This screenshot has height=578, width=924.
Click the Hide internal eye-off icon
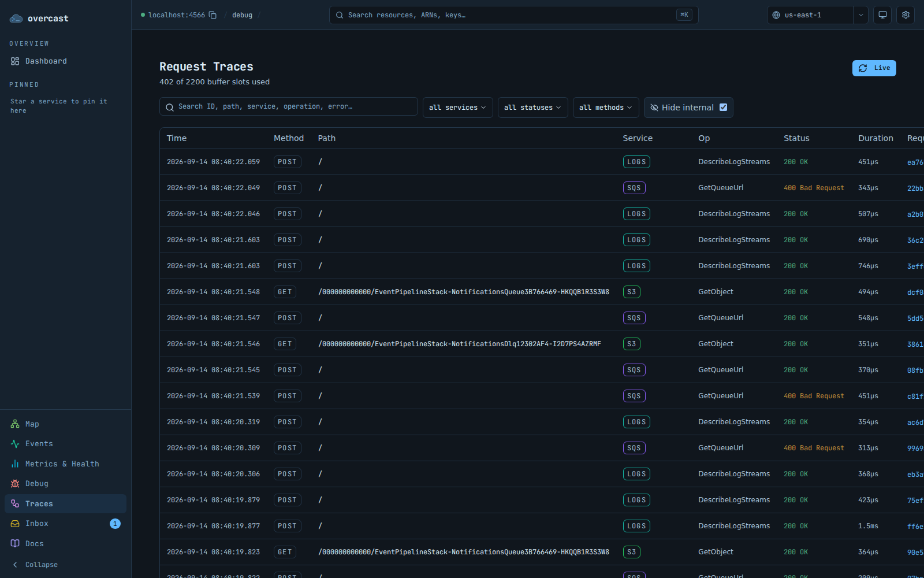(x=654, y=108)
